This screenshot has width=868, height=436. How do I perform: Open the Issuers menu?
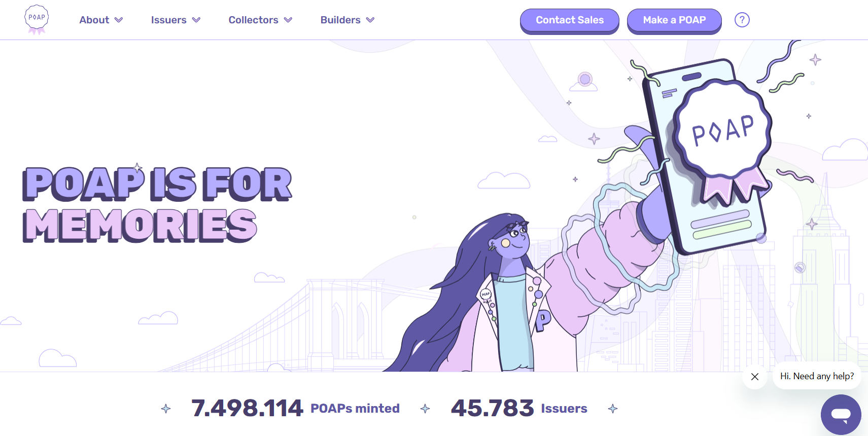[176, 20]
